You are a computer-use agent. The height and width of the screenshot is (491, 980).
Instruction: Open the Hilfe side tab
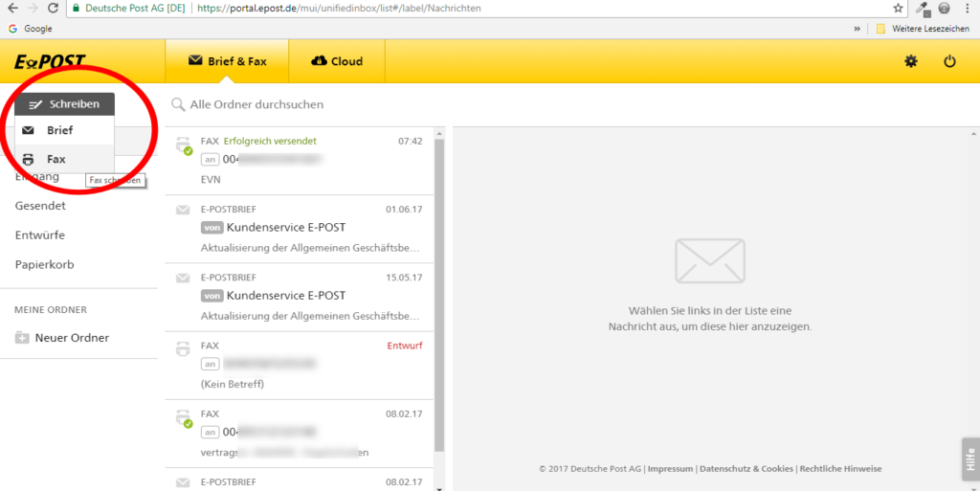pos(970,458)
